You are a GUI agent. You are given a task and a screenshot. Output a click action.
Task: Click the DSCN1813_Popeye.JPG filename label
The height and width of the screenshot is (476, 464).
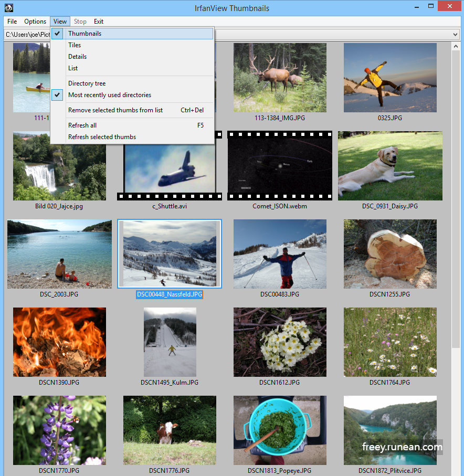[x=279, y=471]
